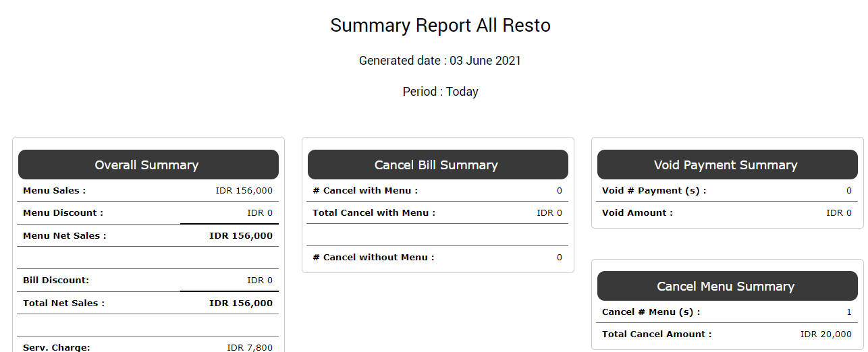Click the Serv. Charge IDR 7,800 value

click(x=250, y=347)
